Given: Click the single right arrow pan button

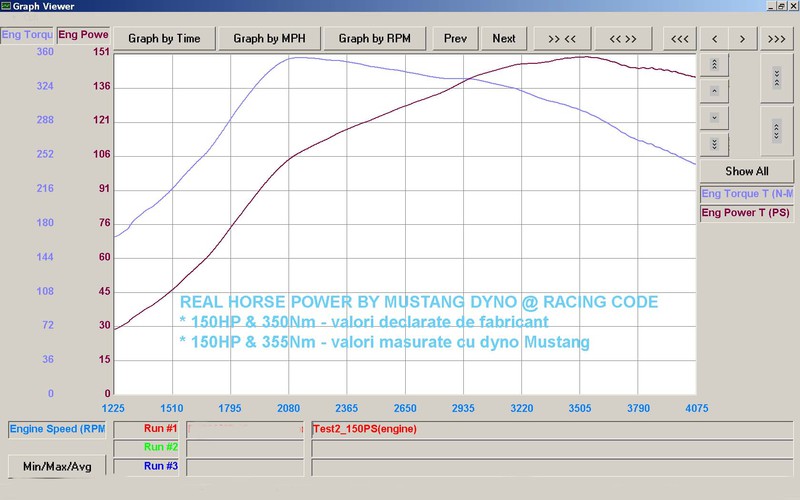Looking at the screenshot, I should point(742,39).
